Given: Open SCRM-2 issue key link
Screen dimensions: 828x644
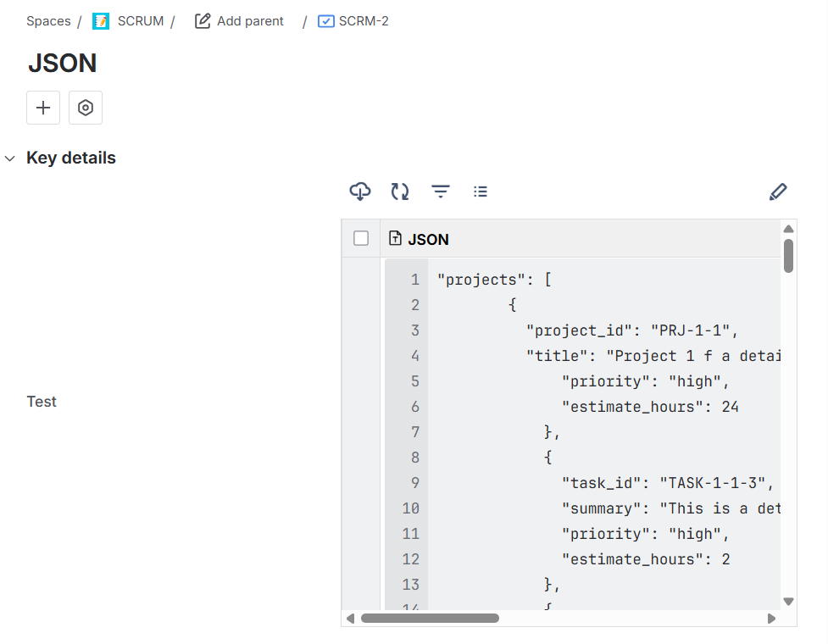Looking at the screenshot, I should (x=364, y=21).
